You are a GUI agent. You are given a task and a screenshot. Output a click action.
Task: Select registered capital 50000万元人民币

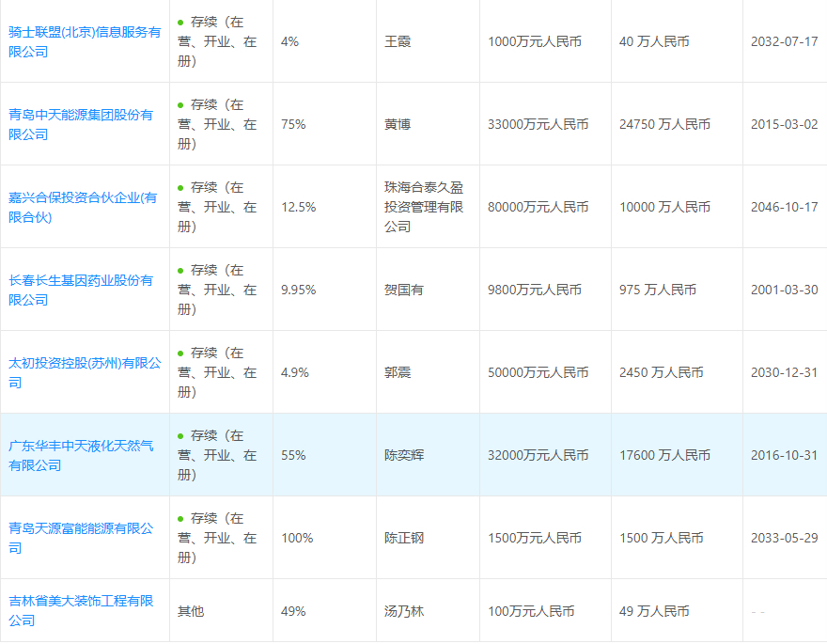[x=538, y=373]
